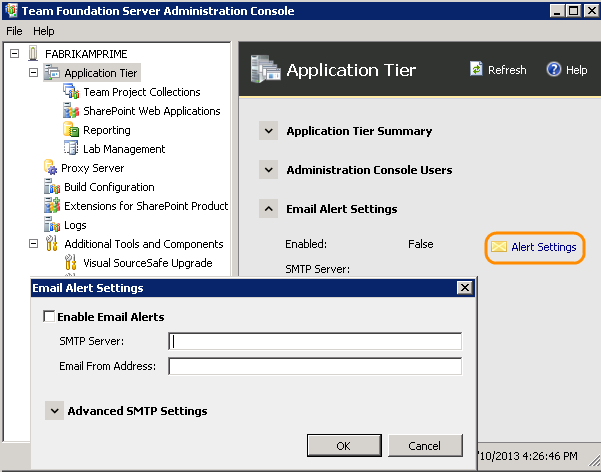Click the 'Email Alert Settings' section heading

coord(342,209)
